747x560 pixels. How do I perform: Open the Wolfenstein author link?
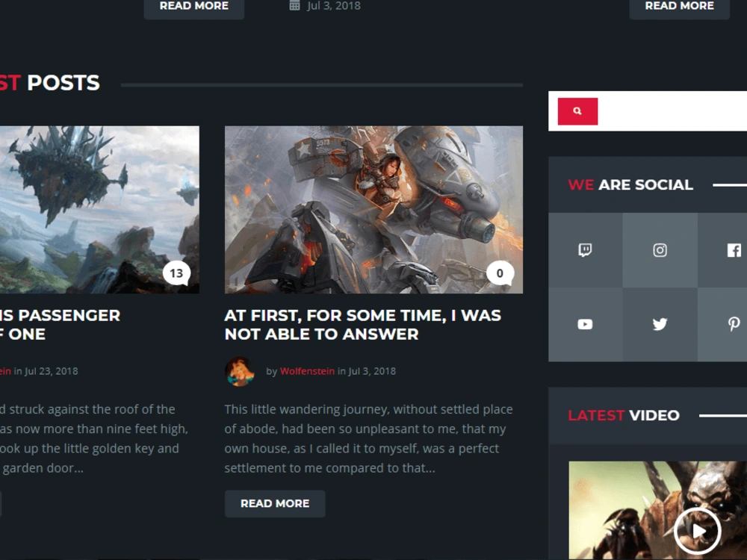pos(307,371)
